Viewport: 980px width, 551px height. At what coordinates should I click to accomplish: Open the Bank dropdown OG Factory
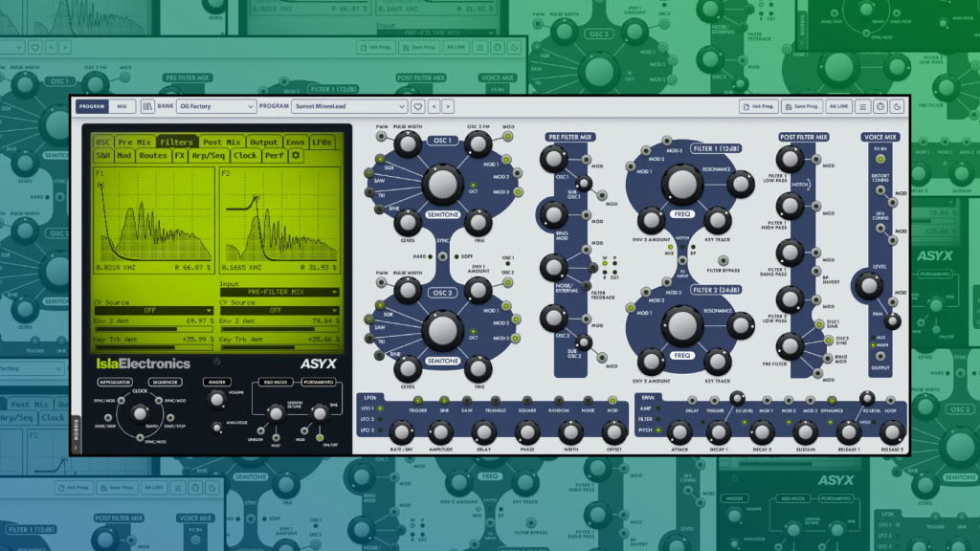[x=215, y=106]
